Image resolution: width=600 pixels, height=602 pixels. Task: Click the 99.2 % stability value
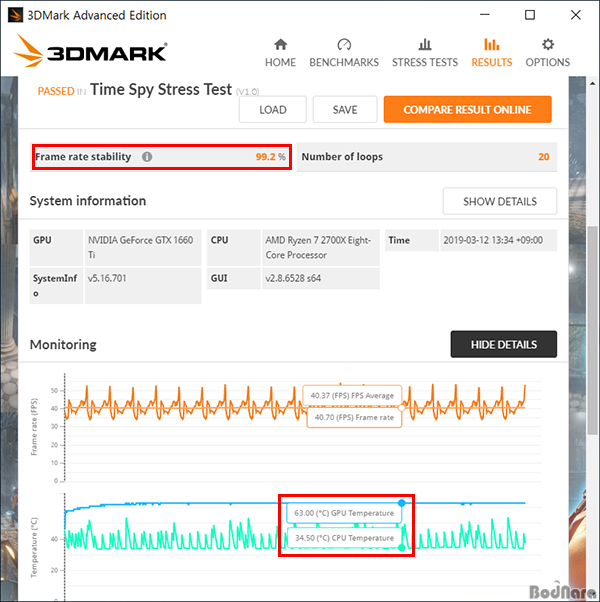(x=270, y=157)
